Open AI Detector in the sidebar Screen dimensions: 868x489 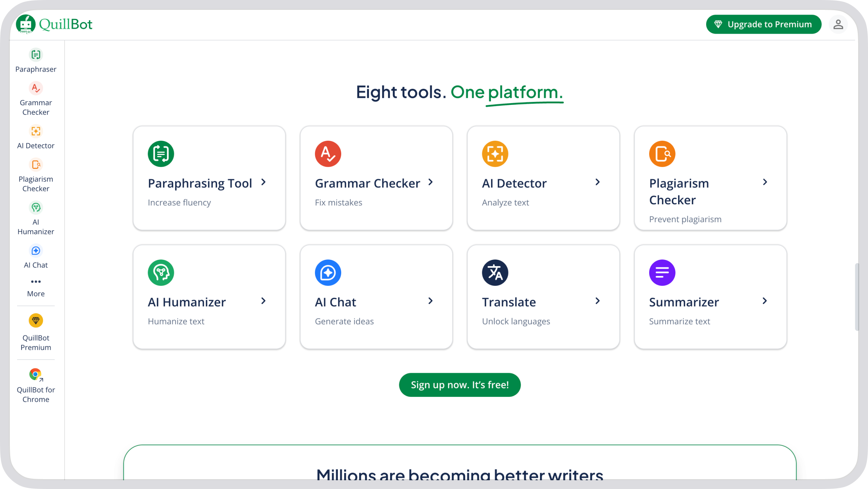pos(36,132)
